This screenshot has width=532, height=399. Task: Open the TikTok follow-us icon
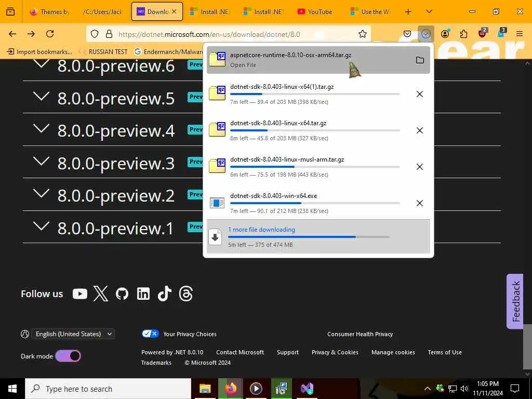click(165, 294)
